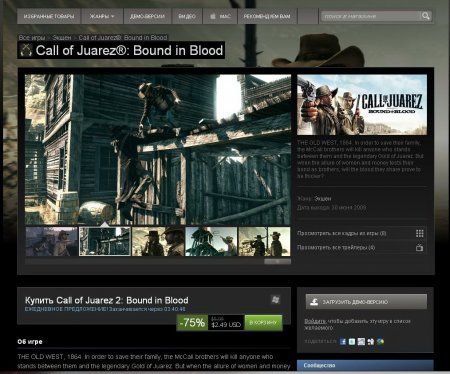Open the Демо-версии tab
450x374 pixels.
pyautogui.click(x=147, y=16)
